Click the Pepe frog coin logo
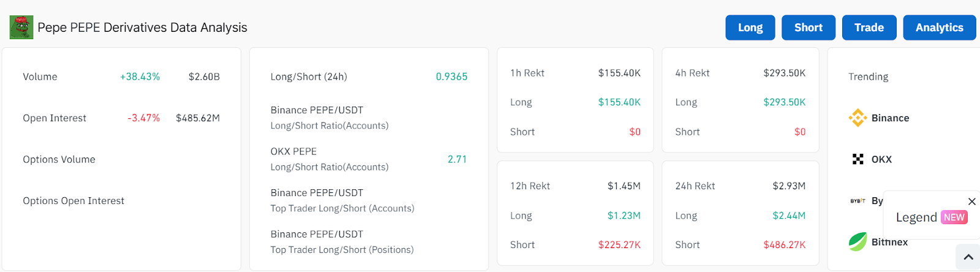This screenshot has width=980, height=272. coord(21,28)
